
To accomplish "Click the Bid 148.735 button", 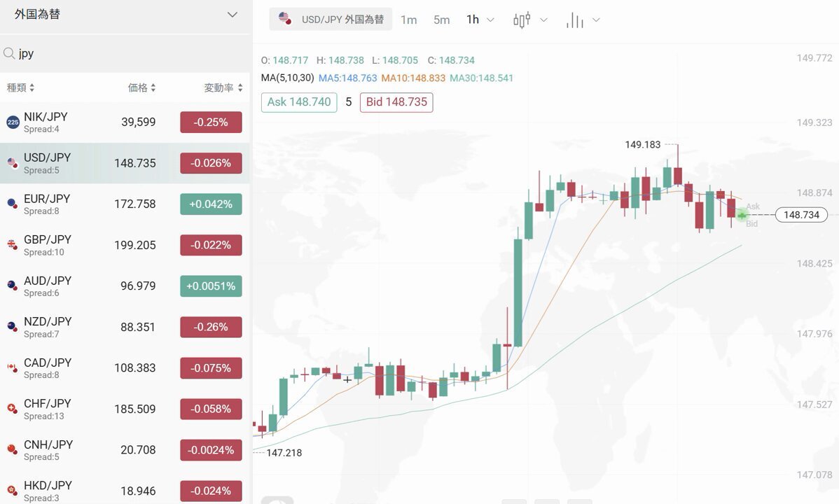I will click(396, 102).
